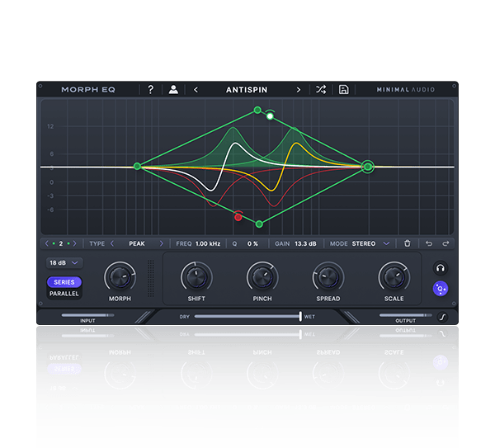Viewport: 495px width, 448px height.
Task: Click the INPUT level slider
Action: 87,315
